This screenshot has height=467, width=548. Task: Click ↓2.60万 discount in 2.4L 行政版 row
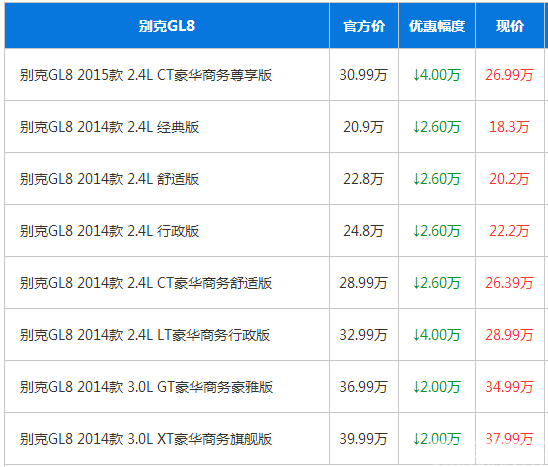click(437, 231)
